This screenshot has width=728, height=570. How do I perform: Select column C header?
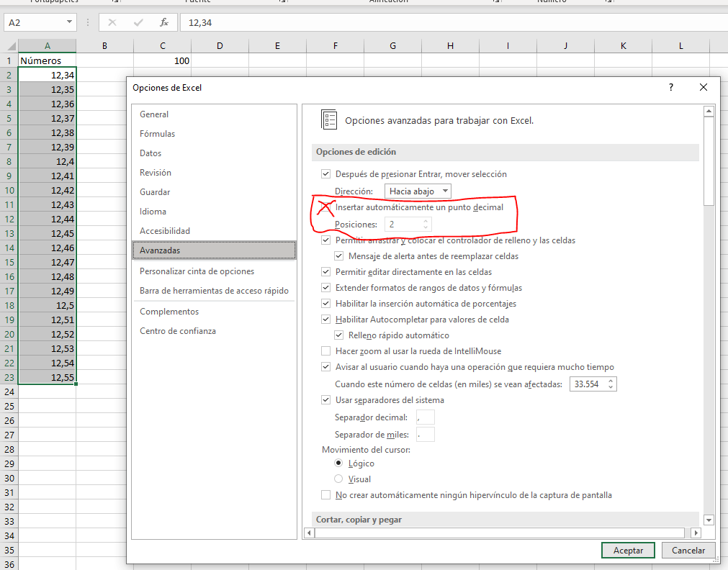[x=163, y=46]
